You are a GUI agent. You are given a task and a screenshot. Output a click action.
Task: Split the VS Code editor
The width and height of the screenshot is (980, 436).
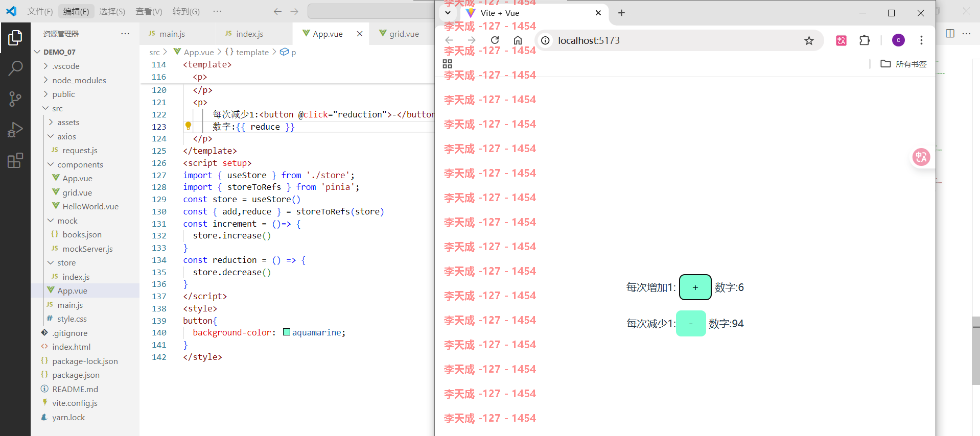tap(950, 33)
